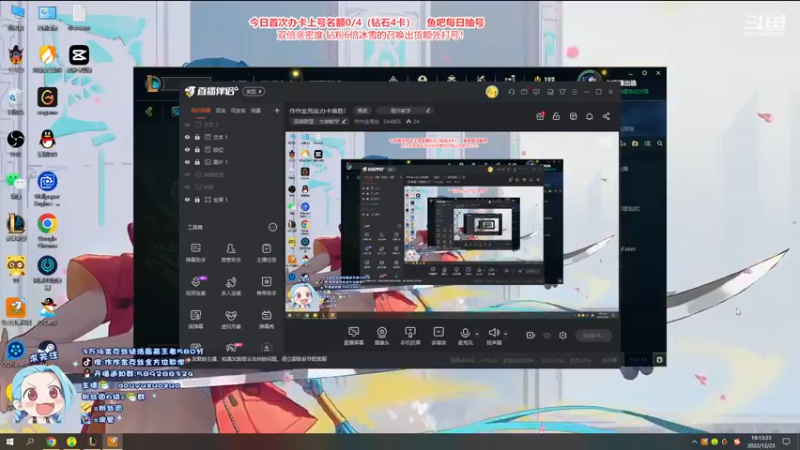800x450 pixels.
Task: Expand the microphone options arrow
Action: [477, 334]
